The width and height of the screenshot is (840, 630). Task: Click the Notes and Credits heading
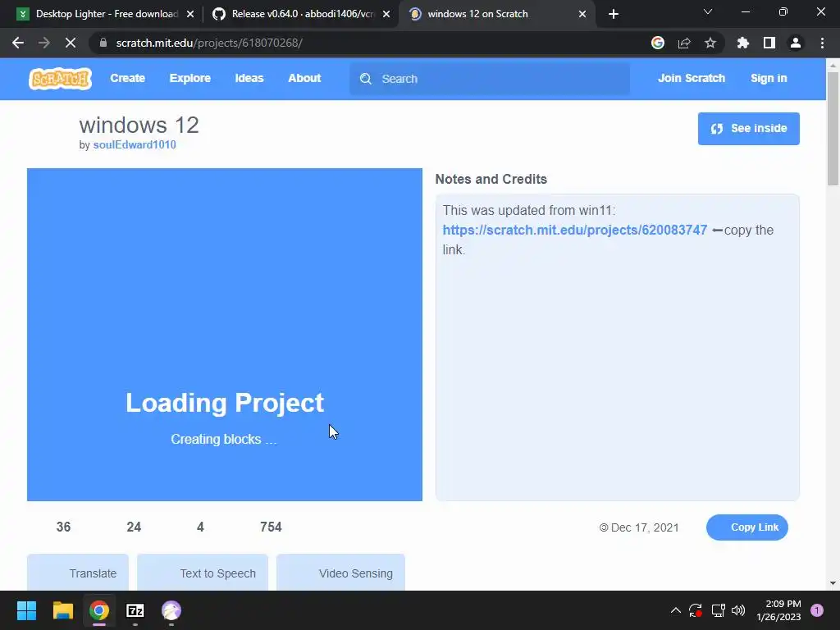coord(491,179)
